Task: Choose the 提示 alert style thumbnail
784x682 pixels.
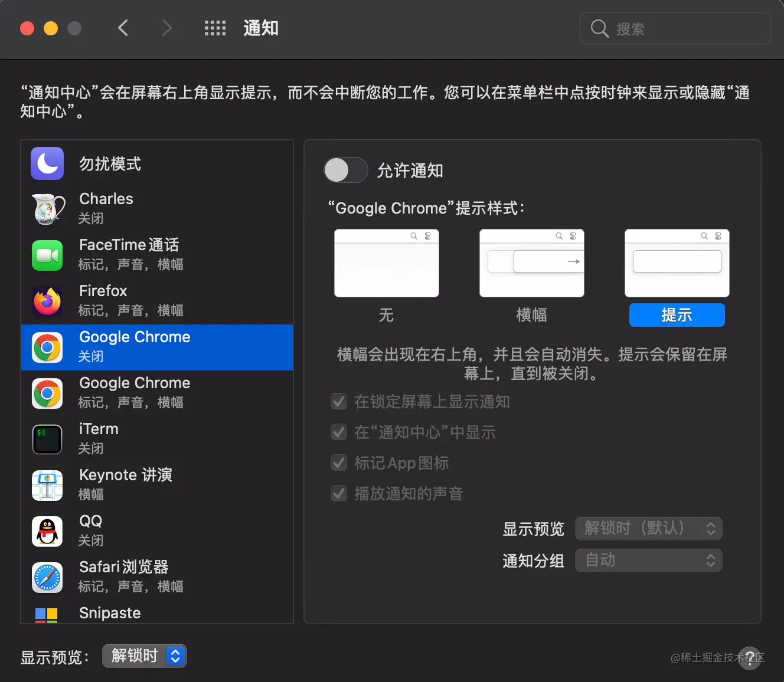Action: pyautogui.click(x=677, y=263)
